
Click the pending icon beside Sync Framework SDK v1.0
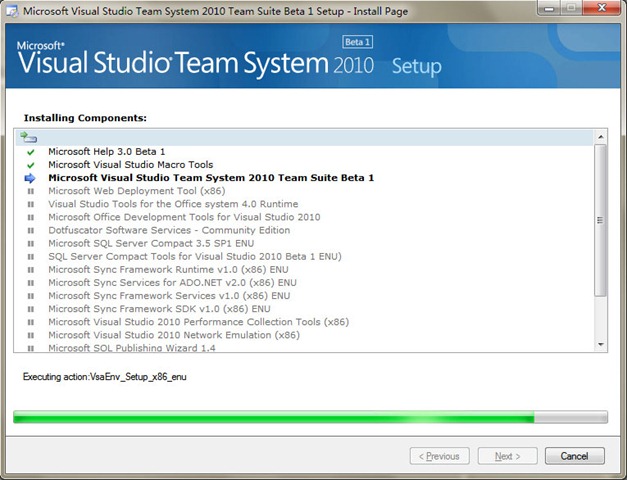[x=30, y=309]
